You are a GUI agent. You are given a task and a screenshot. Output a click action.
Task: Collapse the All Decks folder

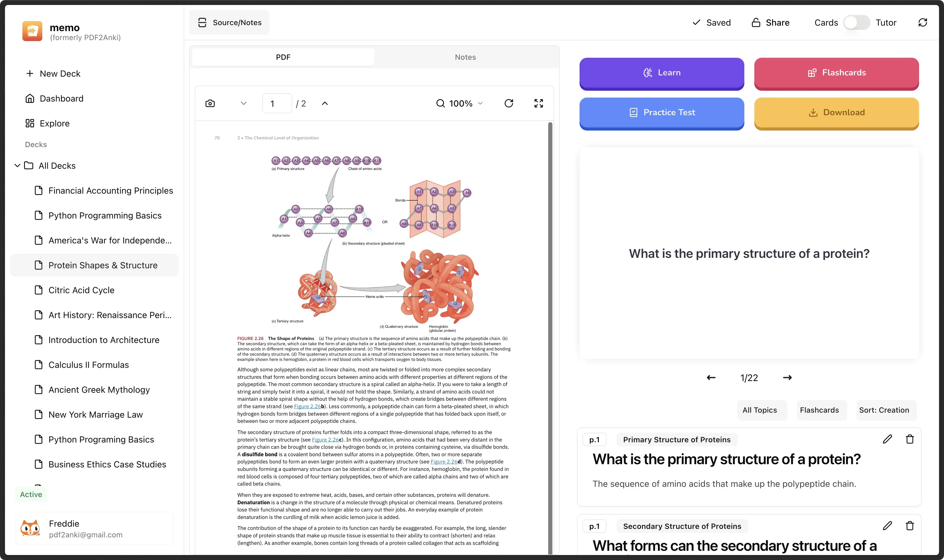[x=17, y=165]
